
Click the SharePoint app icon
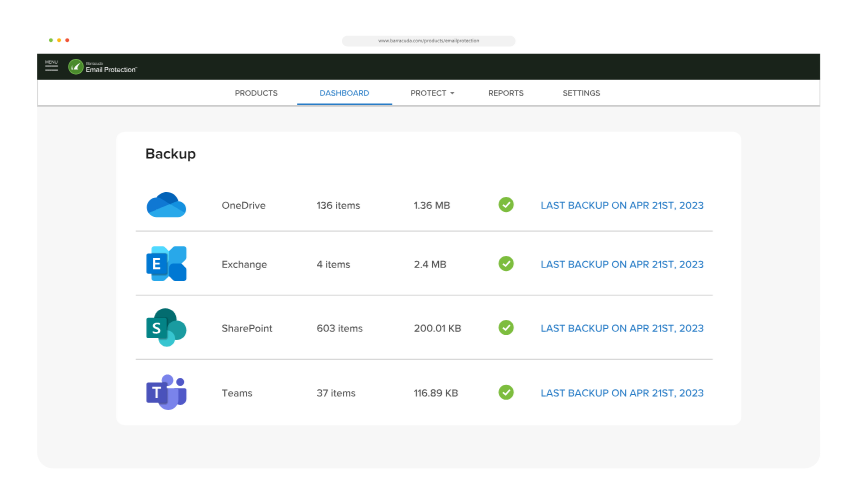pos(166,328)
